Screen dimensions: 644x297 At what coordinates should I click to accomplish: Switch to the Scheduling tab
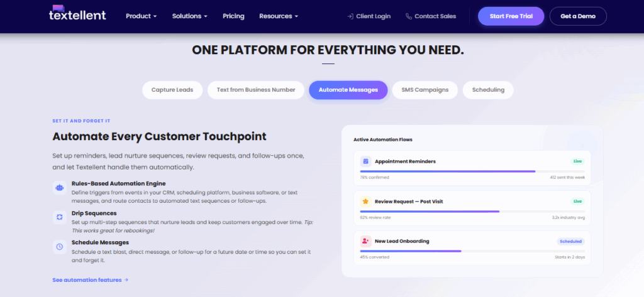488,90
